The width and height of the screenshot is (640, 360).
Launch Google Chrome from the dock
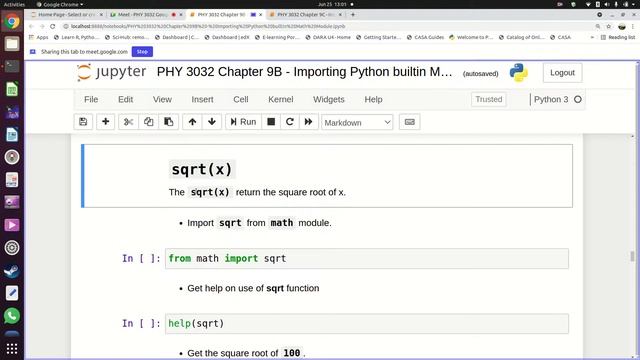pyautogui.click(x=12, y=21)
